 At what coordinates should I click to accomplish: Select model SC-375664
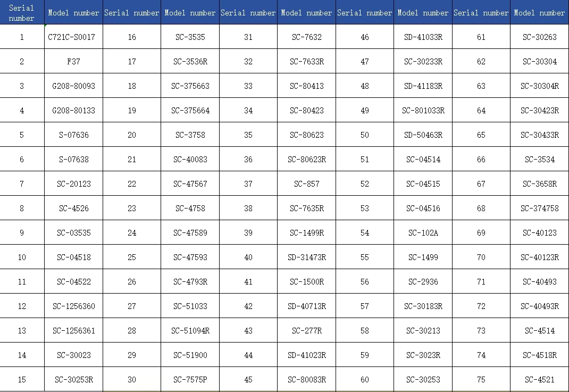[x=190, y=110]
